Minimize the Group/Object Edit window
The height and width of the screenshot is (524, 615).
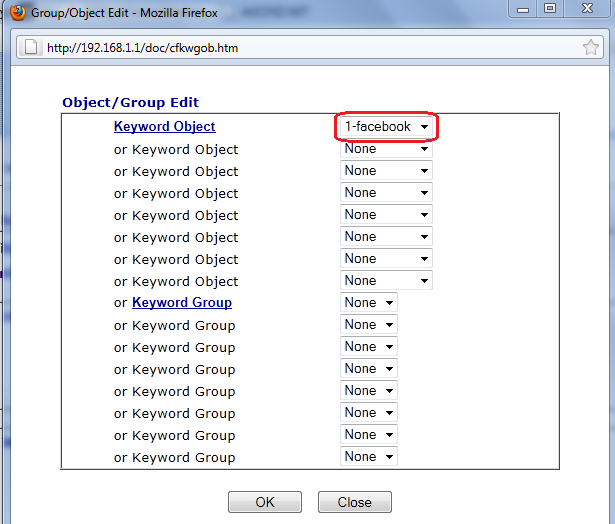(x=522, y=9)
